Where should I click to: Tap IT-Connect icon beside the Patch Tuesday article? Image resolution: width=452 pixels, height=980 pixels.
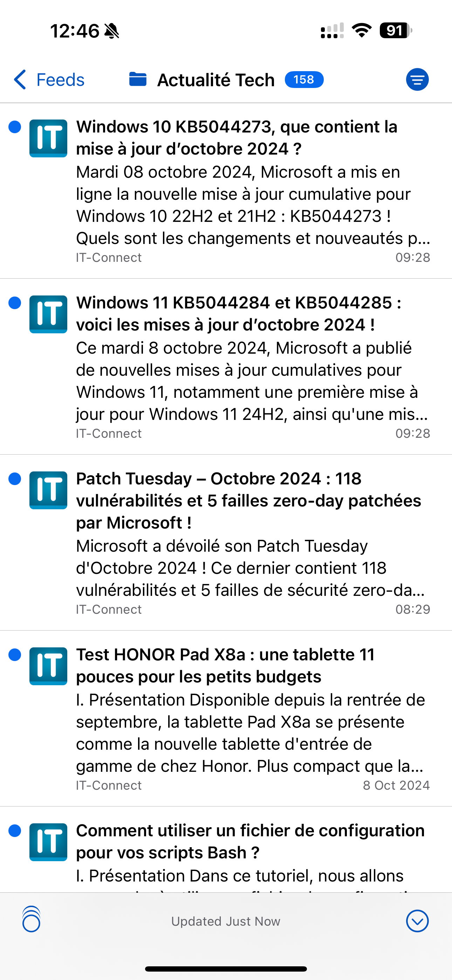pyautogui.click(x=48, y=490)
